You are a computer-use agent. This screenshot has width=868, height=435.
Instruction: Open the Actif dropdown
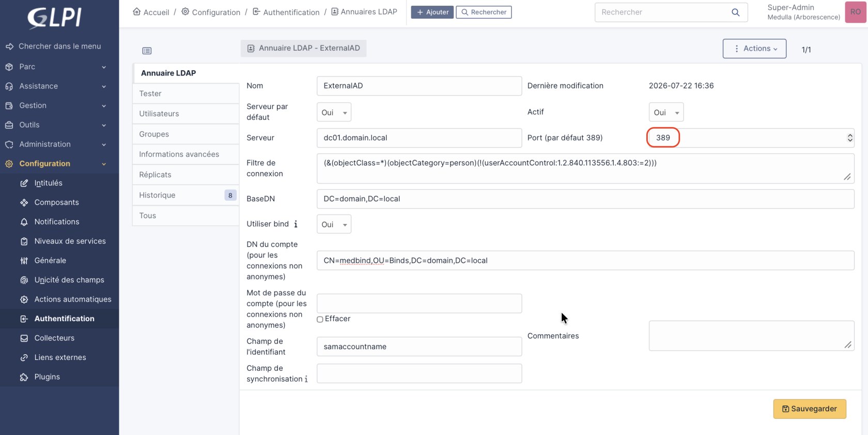(x=666, y=112)
